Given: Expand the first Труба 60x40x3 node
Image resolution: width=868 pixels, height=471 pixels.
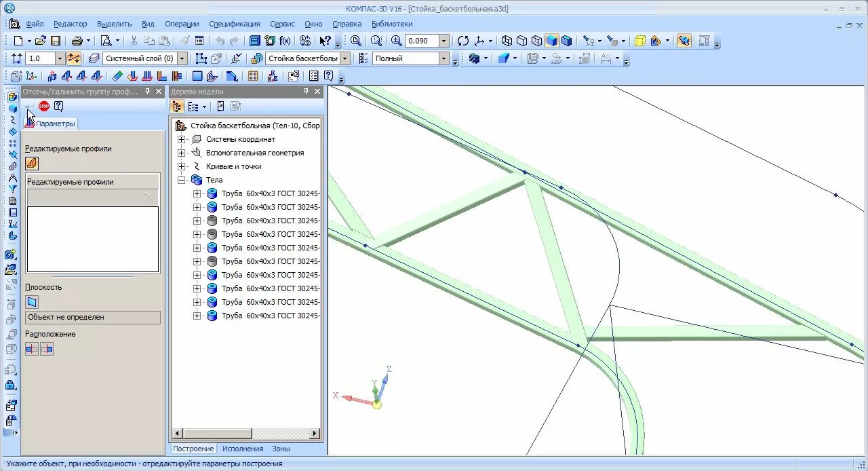Looking at the screenshot, I should point(197,193).
